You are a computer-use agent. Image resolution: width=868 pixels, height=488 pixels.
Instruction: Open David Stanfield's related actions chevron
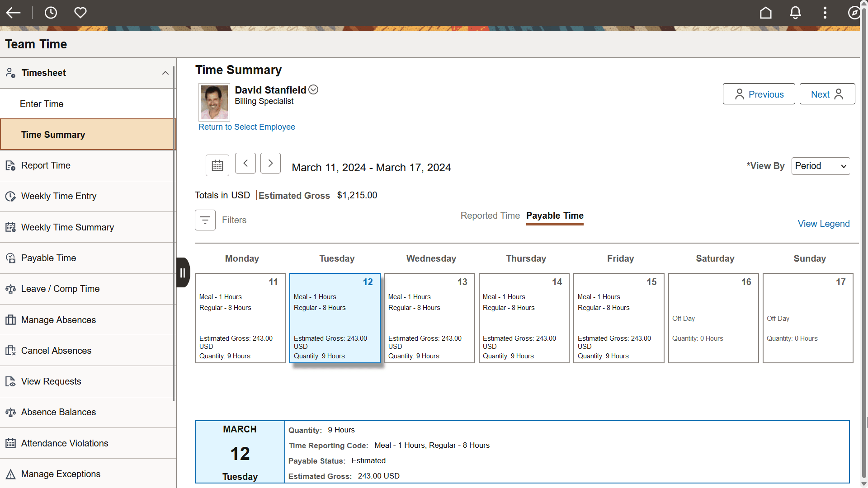click(x=313, y=89)
